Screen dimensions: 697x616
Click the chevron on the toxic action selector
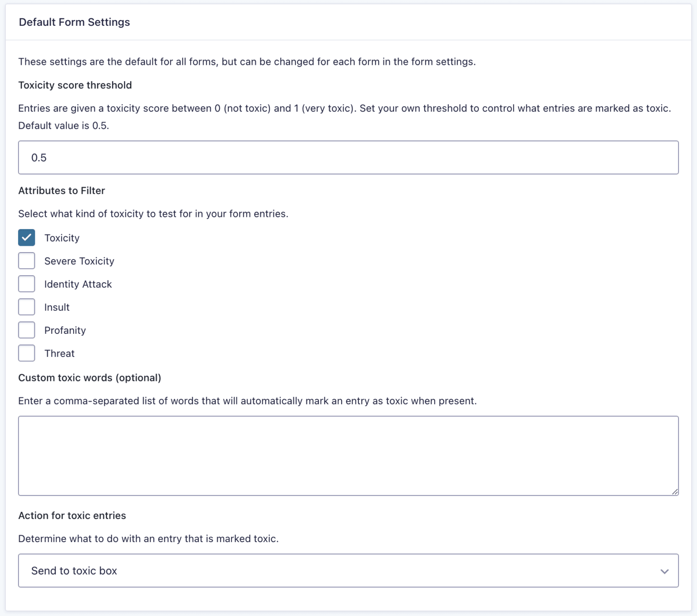pyautogui.click(x=664, y=571)
